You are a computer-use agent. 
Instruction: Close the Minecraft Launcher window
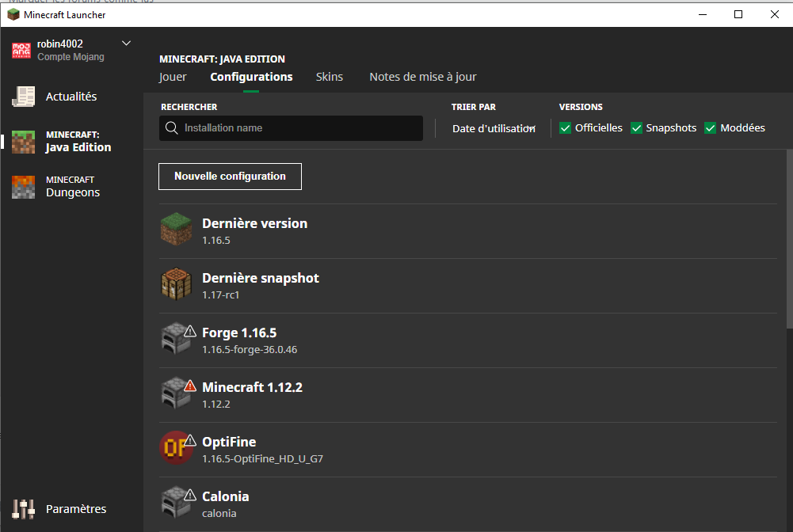pos(774,14)
